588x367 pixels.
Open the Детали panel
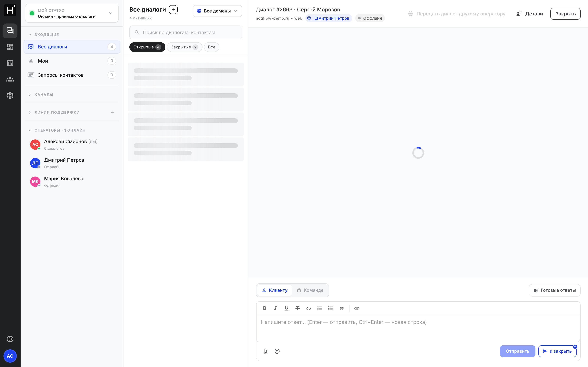click(x=529, y=14)
